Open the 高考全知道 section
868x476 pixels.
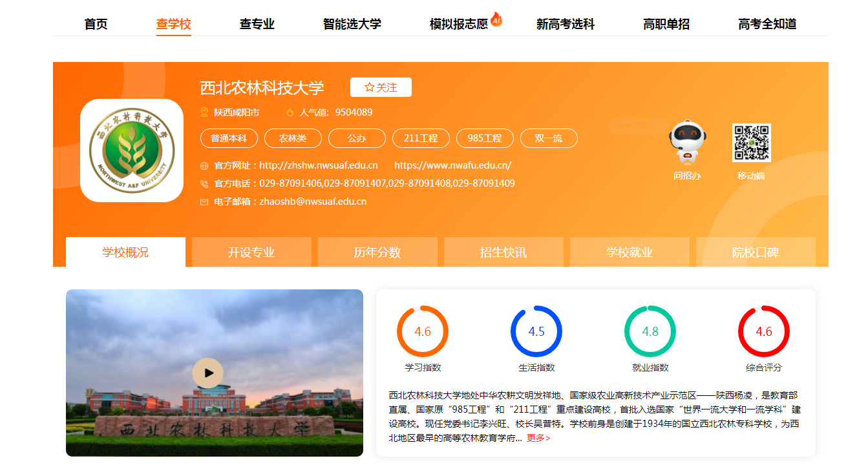767,24
